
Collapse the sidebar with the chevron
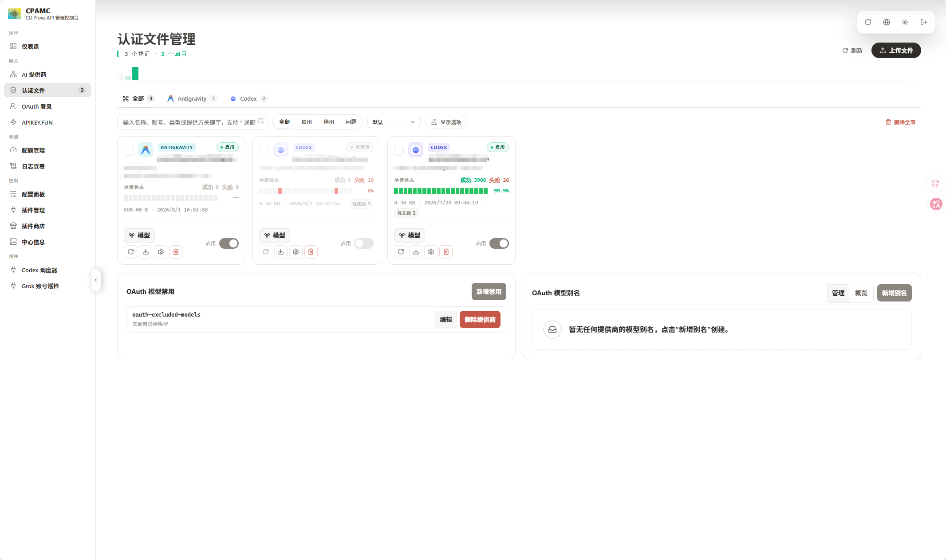coord(96,280)
